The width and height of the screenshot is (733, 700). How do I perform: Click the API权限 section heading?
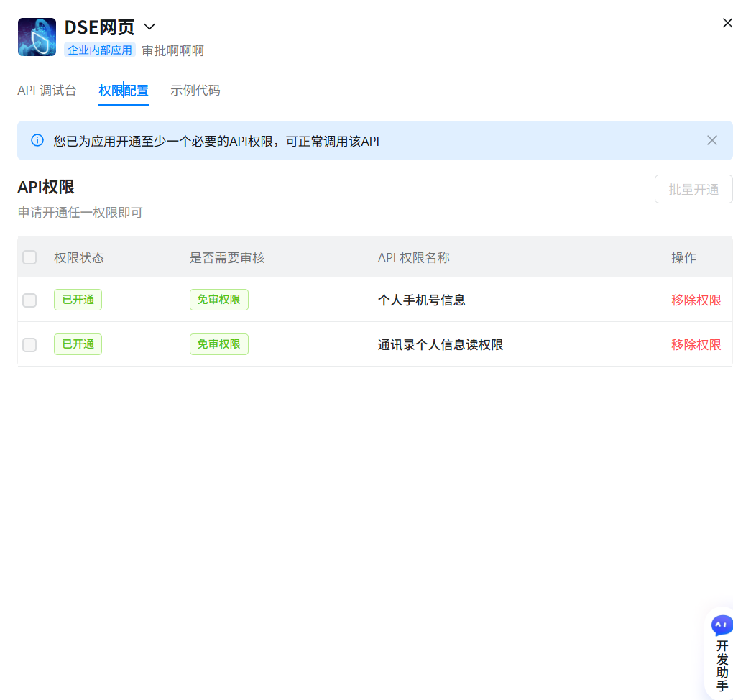[x=46, y=187]
